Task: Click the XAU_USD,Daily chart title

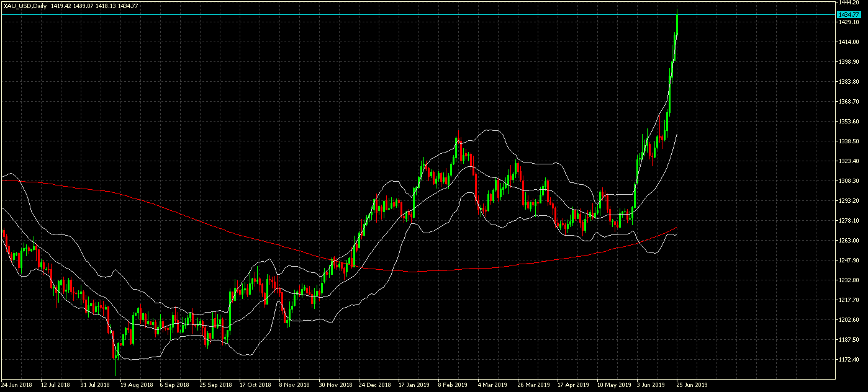Action: click(26, 6)
